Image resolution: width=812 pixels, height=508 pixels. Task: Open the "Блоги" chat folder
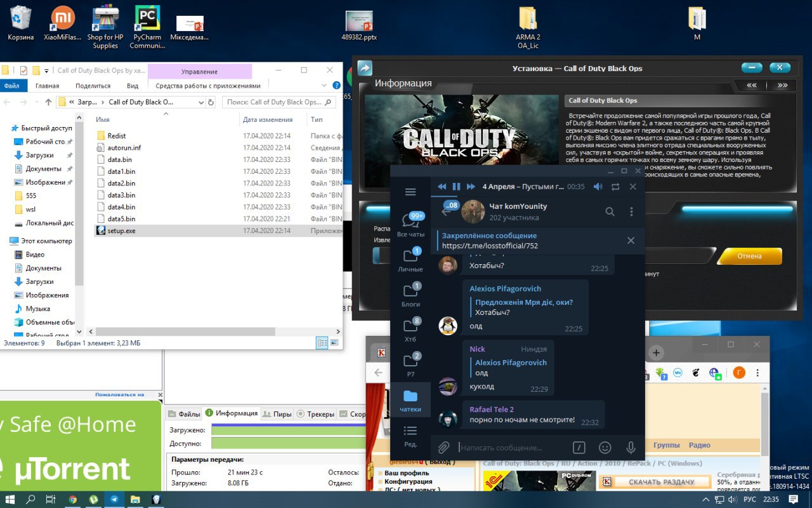point(410,295)
